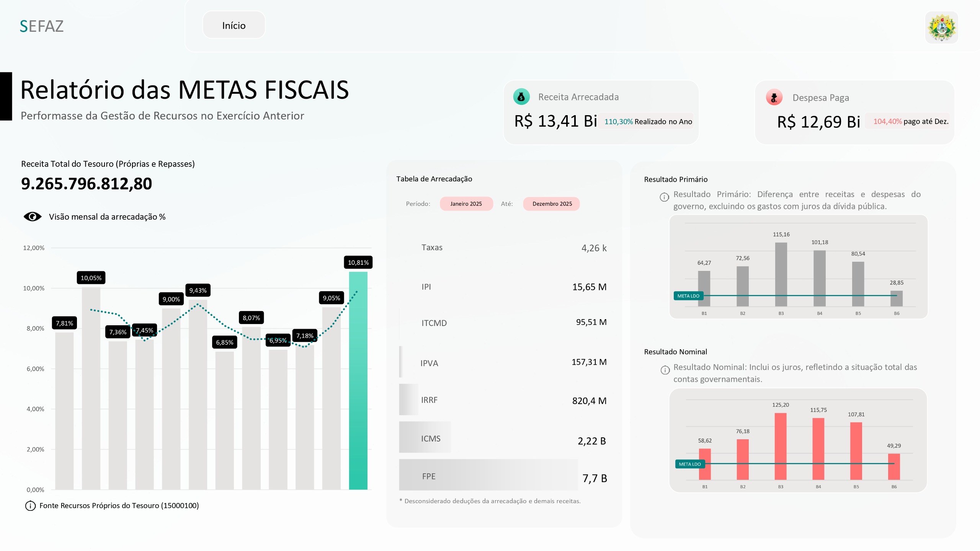This screenshot has height=551, width=980.
Task: Go to the Início tab
Action: (234, 26)
